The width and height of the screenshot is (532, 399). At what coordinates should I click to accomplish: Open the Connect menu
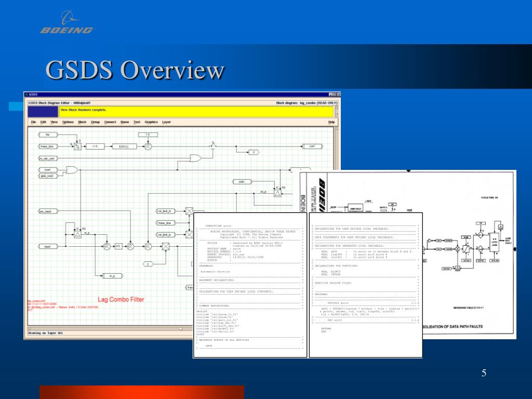point(110,122)
